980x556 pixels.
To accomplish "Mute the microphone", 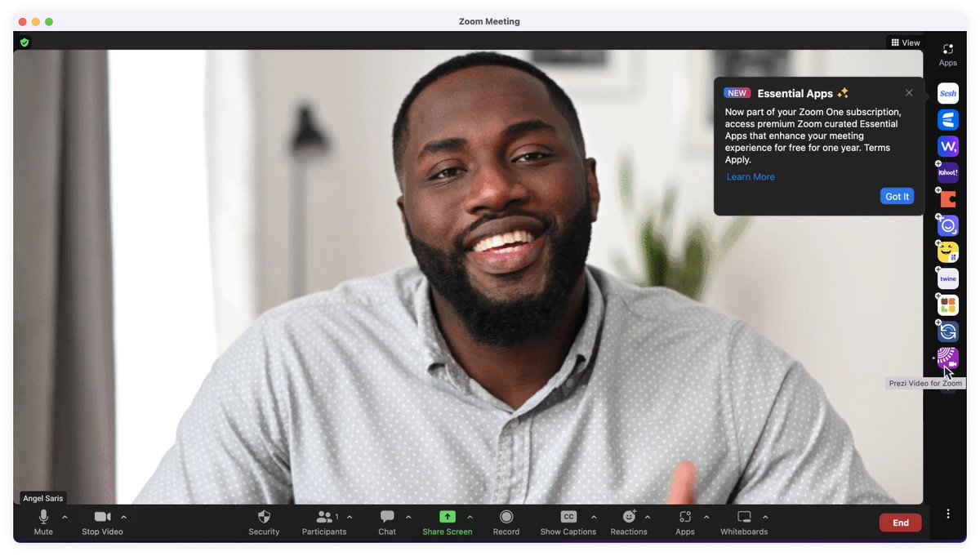I will tap(43, 523).
